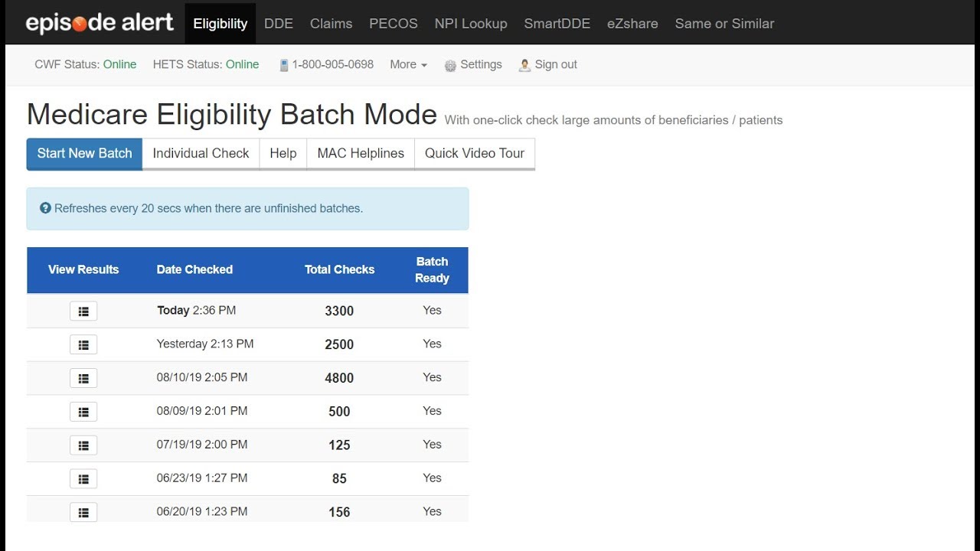The height and width of the screenshot is (551, 980).
Task: Open results for Today 2:36 PM batch
Action: 83,311
